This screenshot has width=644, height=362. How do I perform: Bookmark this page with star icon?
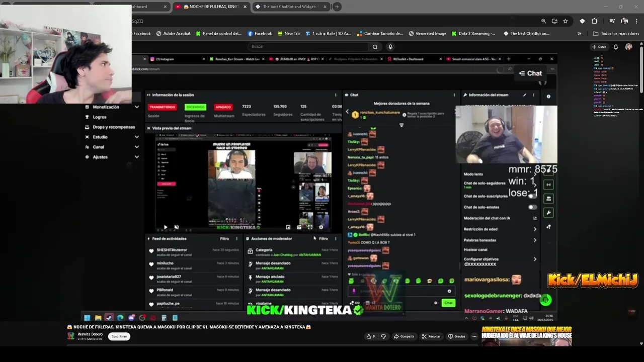point(566,21)
